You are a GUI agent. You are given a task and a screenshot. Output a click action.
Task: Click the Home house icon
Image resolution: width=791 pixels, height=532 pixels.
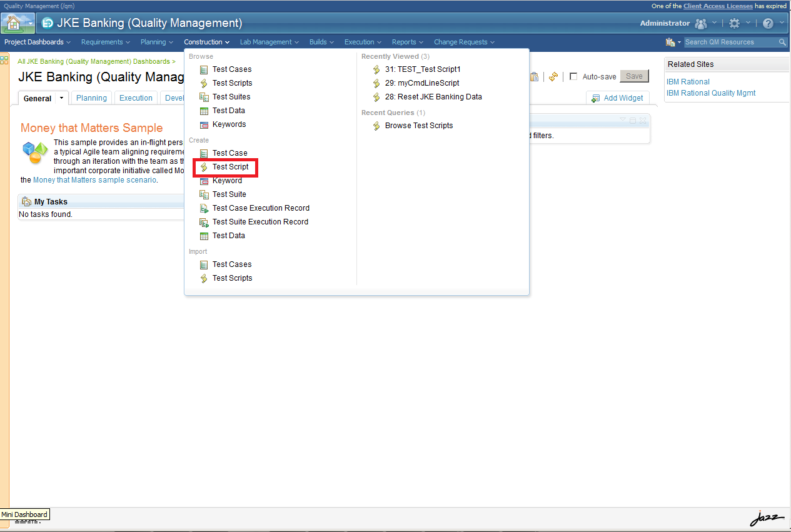click(x=13, y=23)
